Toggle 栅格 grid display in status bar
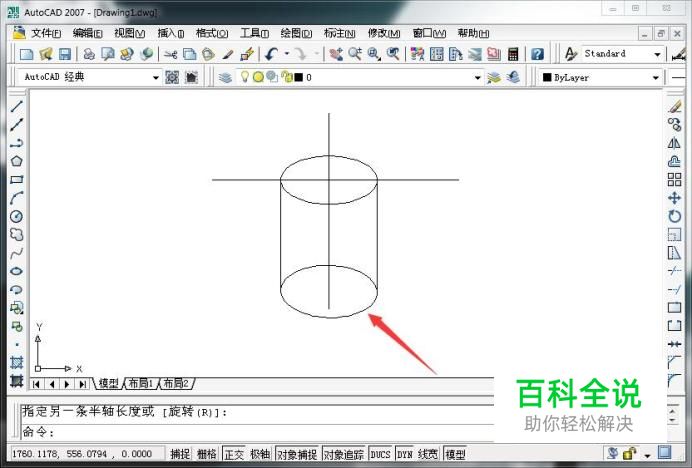 pyautogui.click(x=207, y=454)
